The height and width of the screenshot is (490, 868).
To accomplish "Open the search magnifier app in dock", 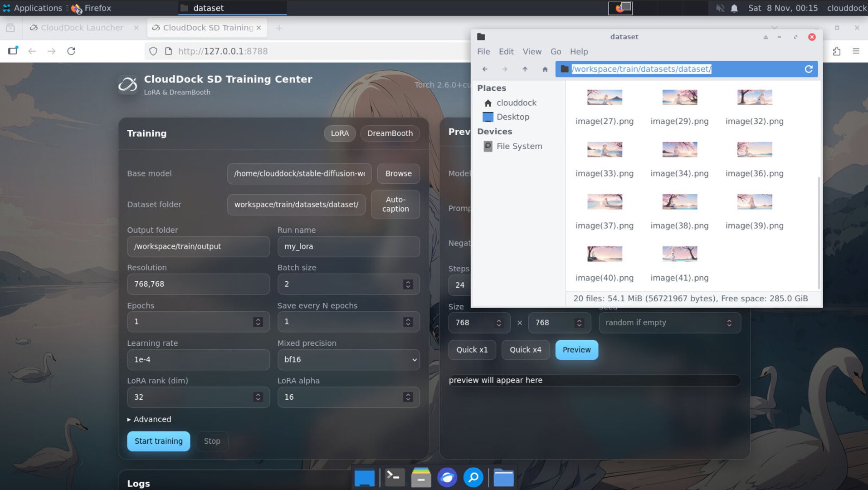I will 473,477.
